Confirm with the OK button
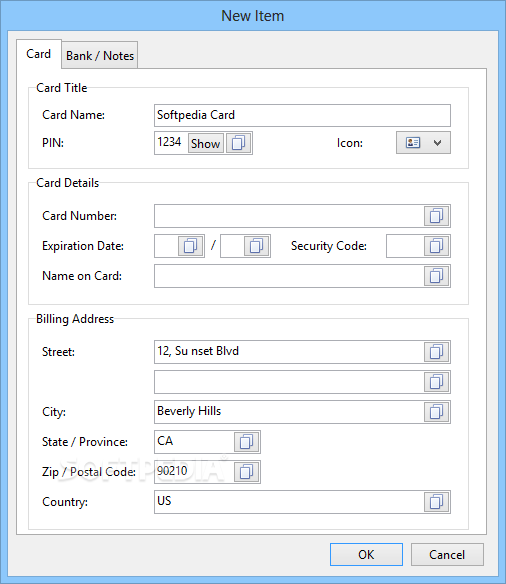The width and height of the screenshot is (506, 584). 366,555
